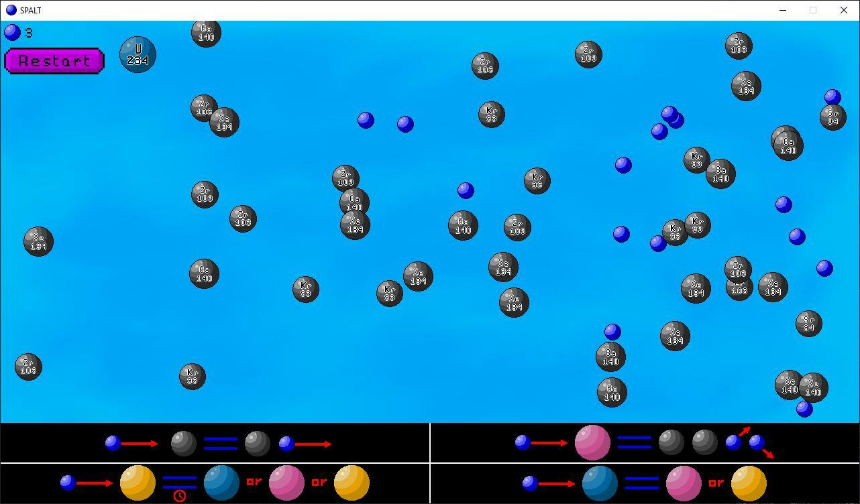This screenshot has height=504, width=860.
Task: Click the purple Restart button
Action: coord(54,61)
